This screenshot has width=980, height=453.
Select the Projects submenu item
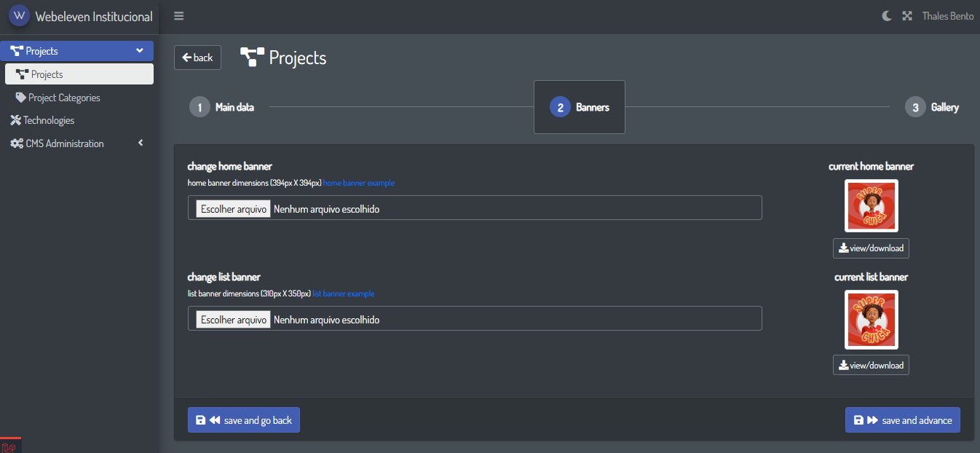(79, 74)
